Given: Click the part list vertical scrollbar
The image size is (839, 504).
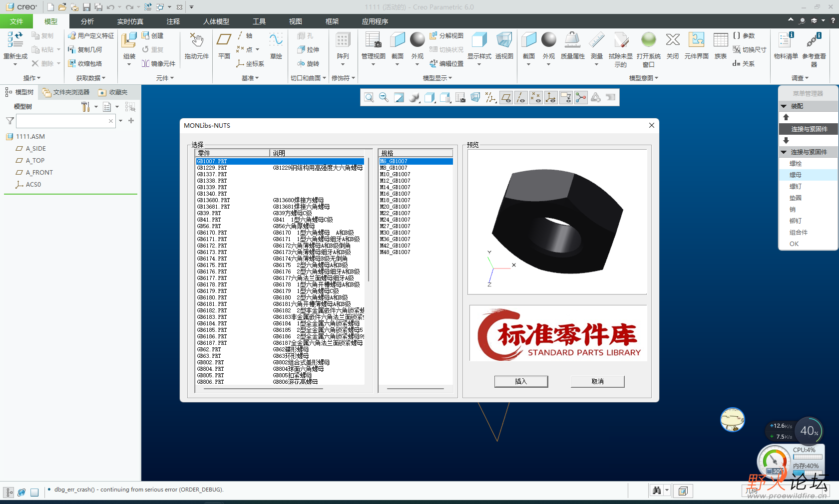Looking at the screenshot, I should 369,220.
